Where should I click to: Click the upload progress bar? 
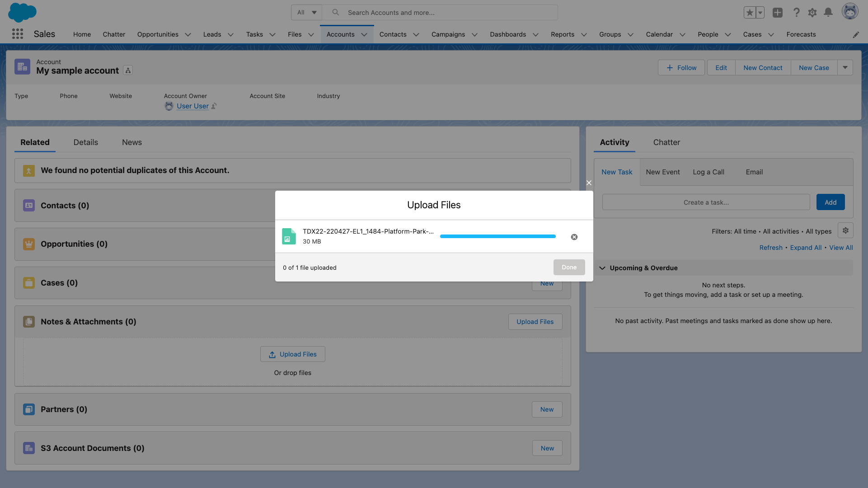click(x=497, y=236)
